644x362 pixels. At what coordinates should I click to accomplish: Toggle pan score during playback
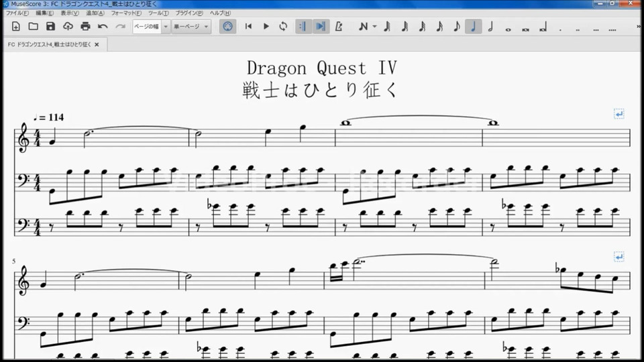click(321, 27)
